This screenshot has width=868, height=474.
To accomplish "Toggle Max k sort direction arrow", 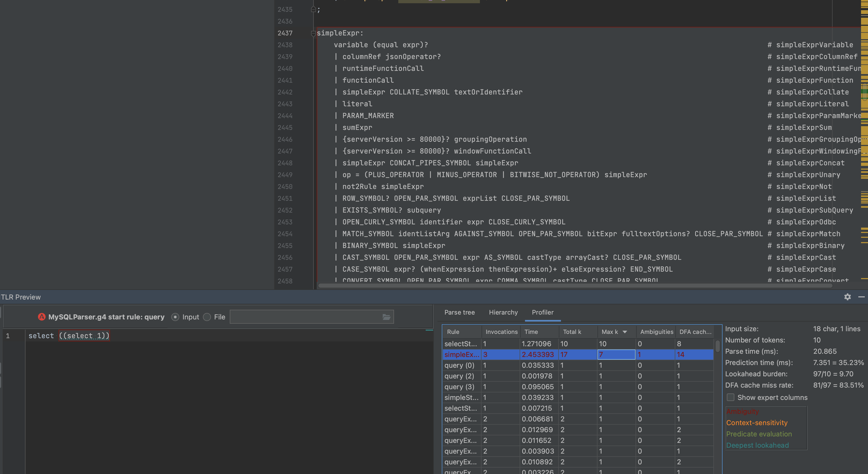I will [625, 332].
